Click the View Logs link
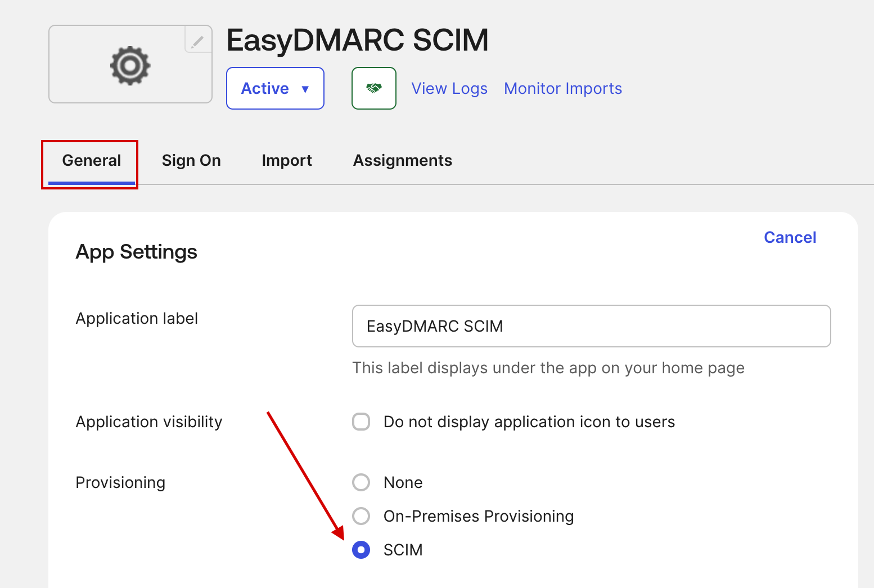 coord(449,88)
